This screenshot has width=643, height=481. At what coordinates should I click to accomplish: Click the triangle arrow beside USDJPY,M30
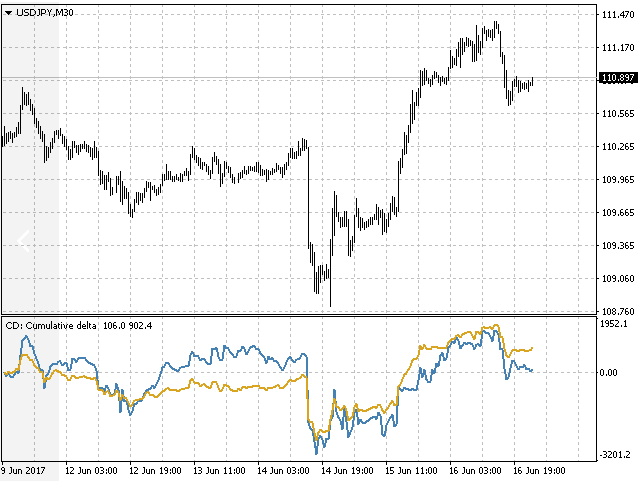9,12
